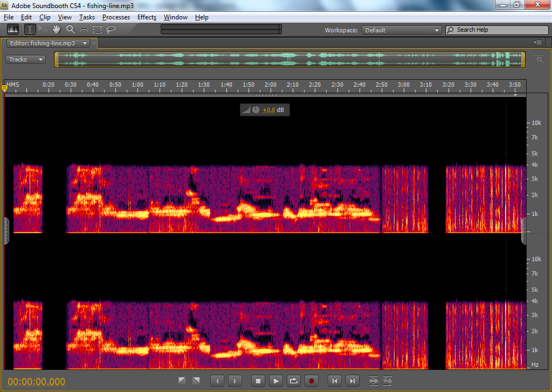This screenshot has width=552, height=392.
Task: Select the Rectangular Marquee tool
Action: pyautogui.click(x=97, y=30)
